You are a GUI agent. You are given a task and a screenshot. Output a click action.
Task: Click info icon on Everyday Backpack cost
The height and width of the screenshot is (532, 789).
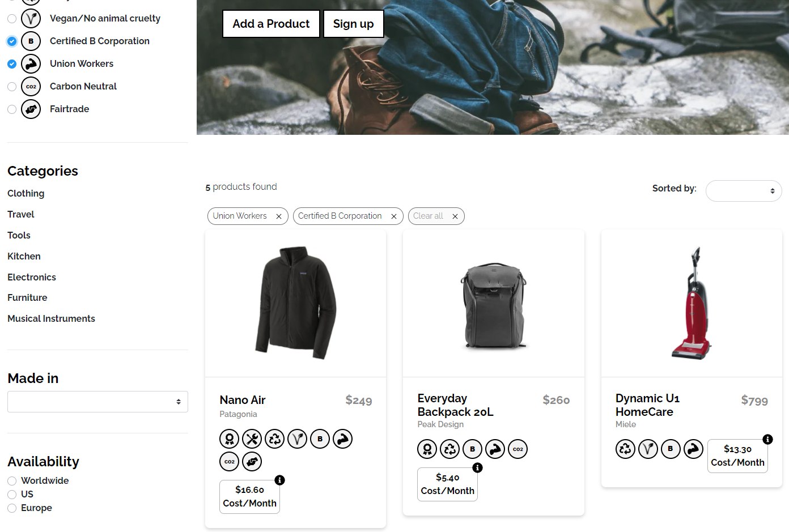[x=477, y=467]
